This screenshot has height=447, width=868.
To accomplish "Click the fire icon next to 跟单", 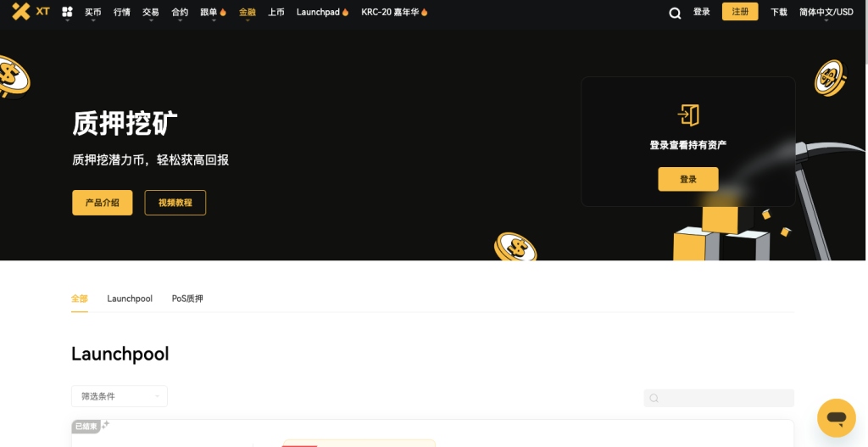I will 223,12.
